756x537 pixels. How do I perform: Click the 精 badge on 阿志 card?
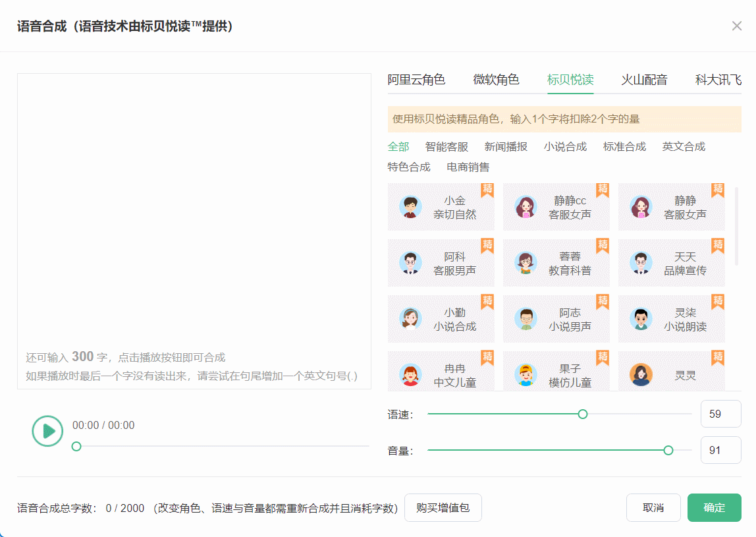click(x=603, y=302)
